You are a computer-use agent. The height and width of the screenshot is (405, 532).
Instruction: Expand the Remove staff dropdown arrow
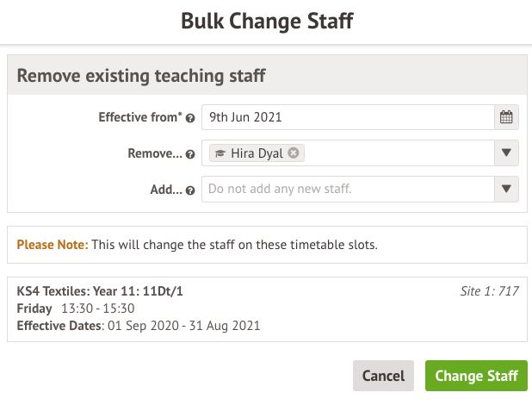pos(506,153)
